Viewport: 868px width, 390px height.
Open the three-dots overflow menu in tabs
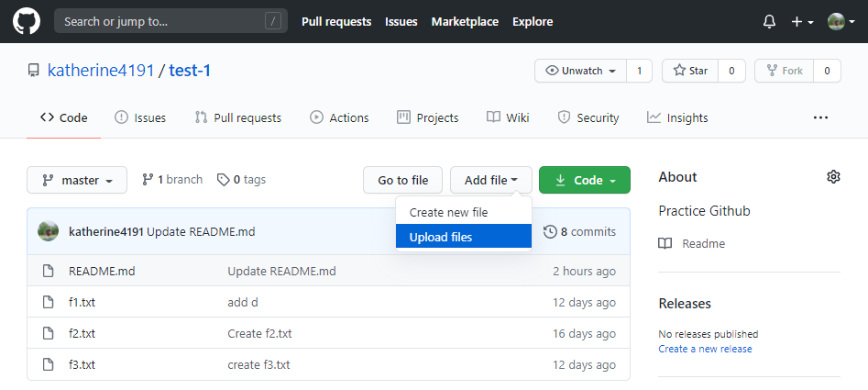(x=820, y=117)
